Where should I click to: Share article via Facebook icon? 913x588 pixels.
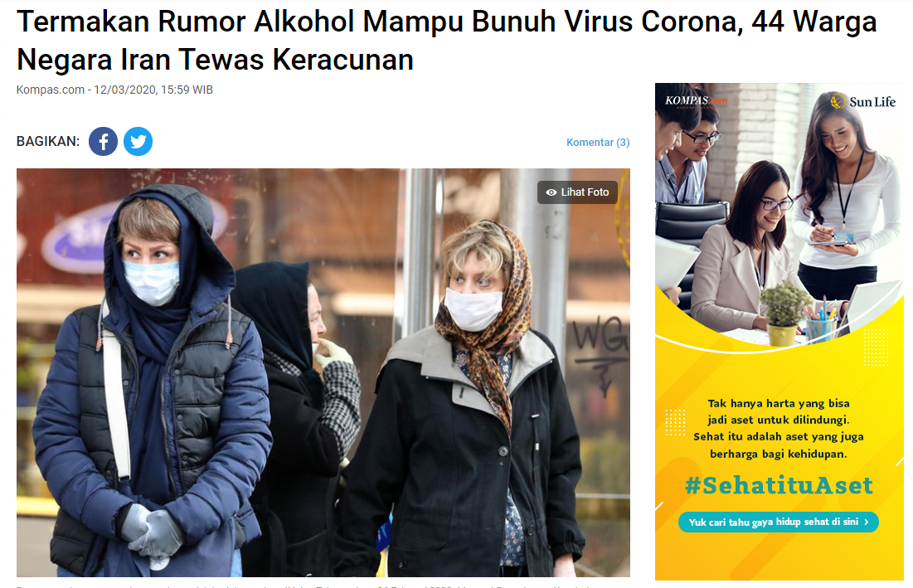pyautogui.click(x=103, y=142)
